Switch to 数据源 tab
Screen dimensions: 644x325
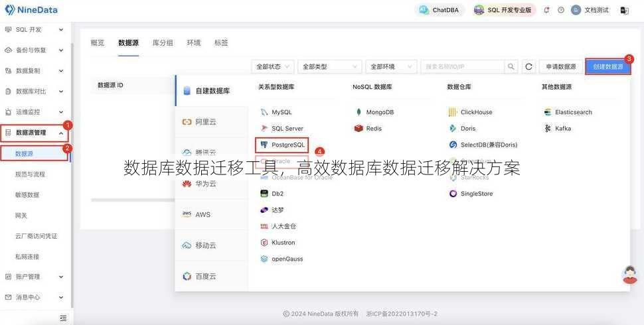(128, 42)
